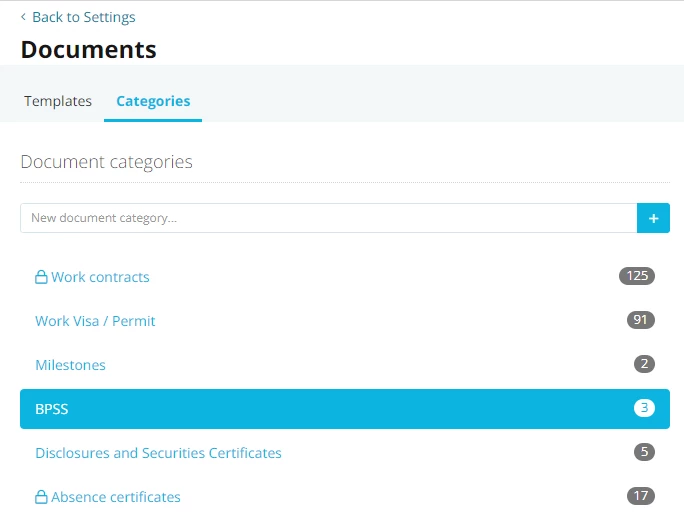Click the 125 count badge
684x518 pixels.
(x=636, y=276)
